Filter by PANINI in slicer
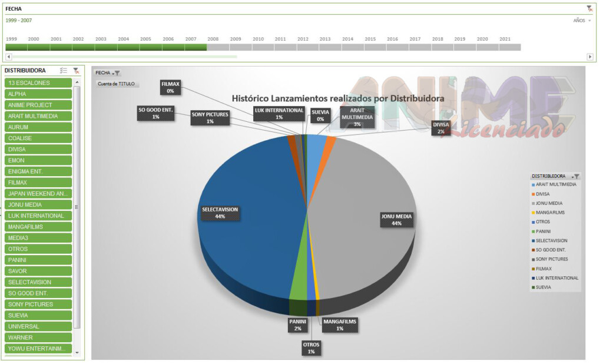This screenshot has width=603, height=364. [x=38, y=260]
